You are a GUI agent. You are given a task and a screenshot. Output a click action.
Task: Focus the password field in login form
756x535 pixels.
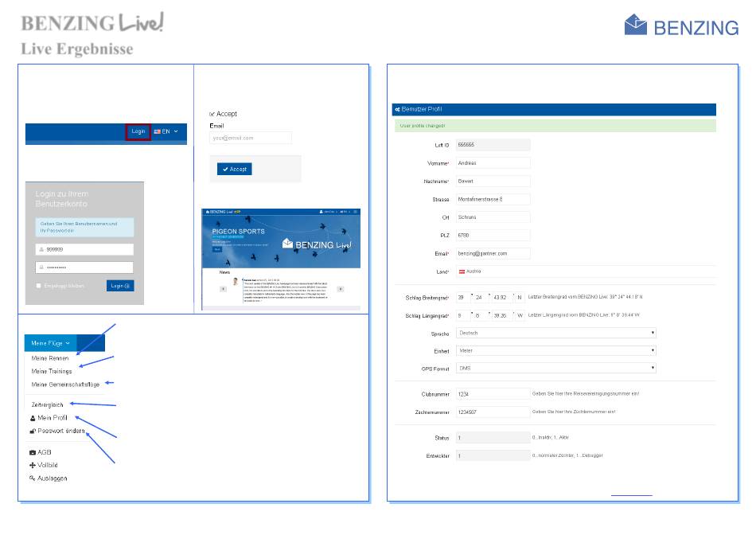pos(84,267)
